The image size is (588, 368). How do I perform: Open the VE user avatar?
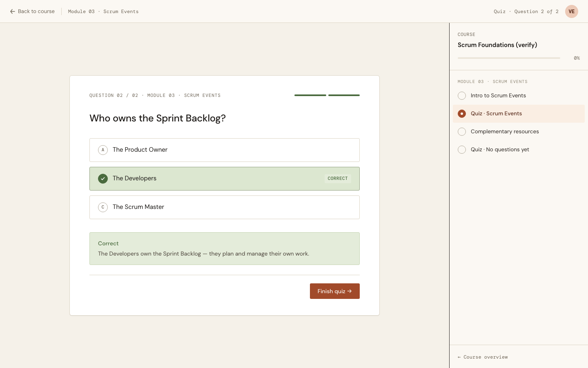pos(572,11)
